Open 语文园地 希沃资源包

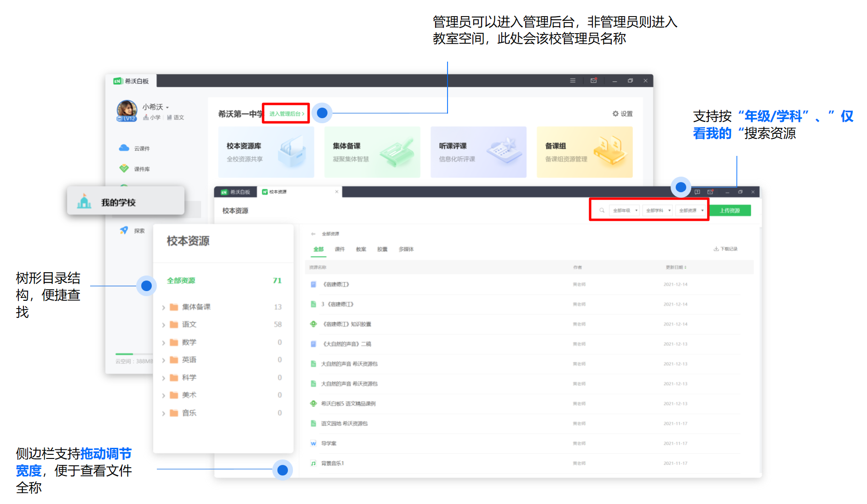[344, 424]
